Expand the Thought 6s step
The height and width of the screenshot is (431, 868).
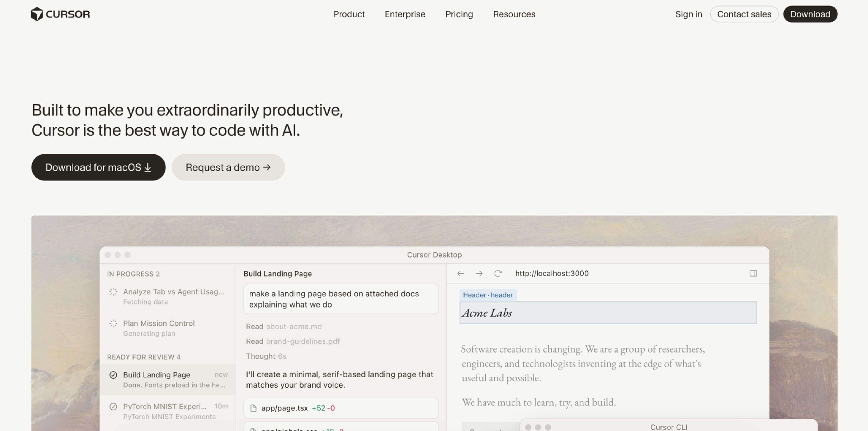[266, 356]
